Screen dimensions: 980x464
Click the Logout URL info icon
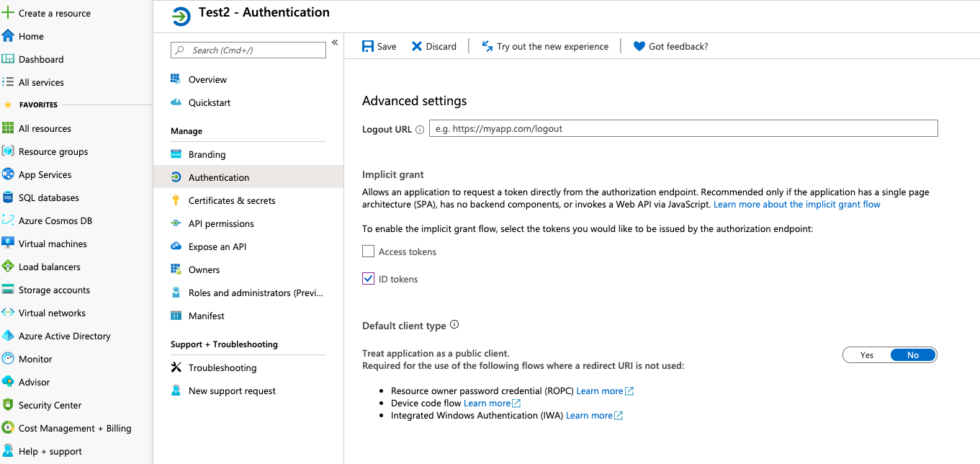click(x=420, y=130)
